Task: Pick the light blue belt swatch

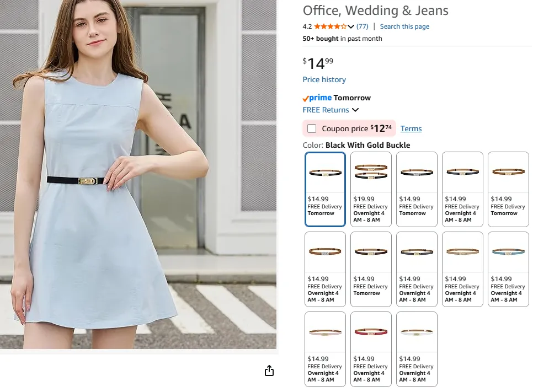Action: tap(508, 269)
